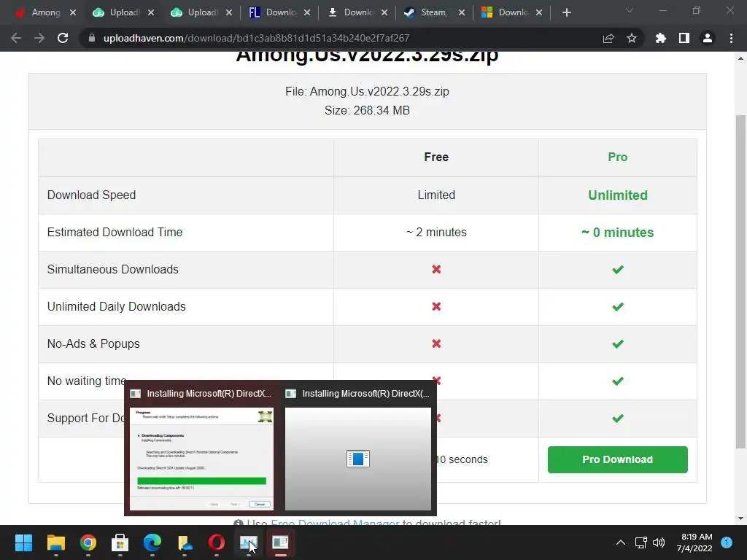Toggle the browser side panel

click(x=684, y=38)
